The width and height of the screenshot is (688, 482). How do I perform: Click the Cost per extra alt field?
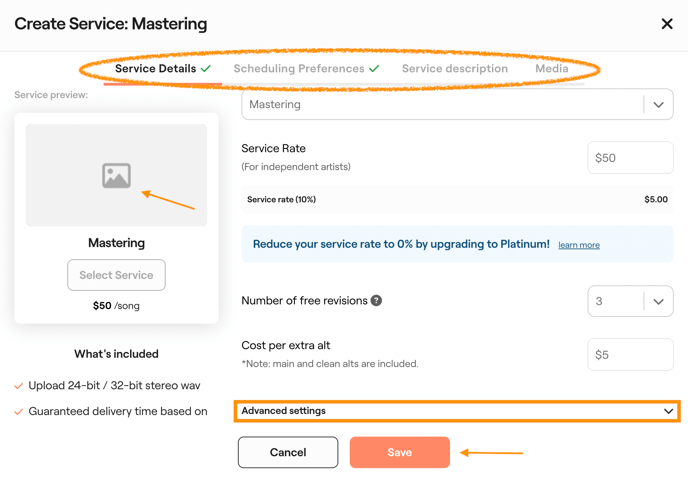[x=630, y=355]
